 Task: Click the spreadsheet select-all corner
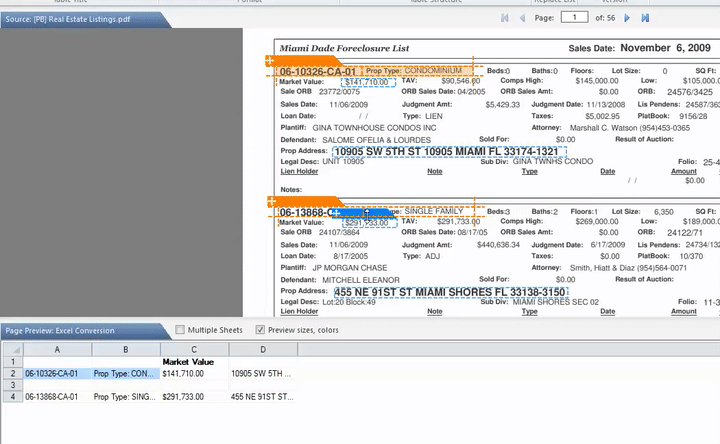tap(11, 348)
